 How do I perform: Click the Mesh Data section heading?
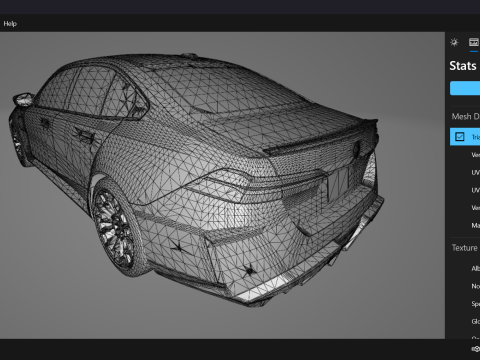pyautogui.click(x=465, y=116)
